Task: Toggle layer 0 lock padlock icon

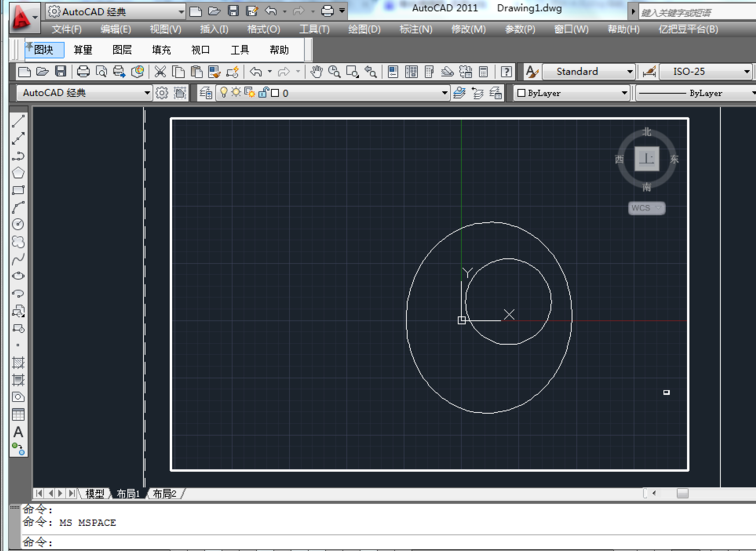Action: point(263,93)
